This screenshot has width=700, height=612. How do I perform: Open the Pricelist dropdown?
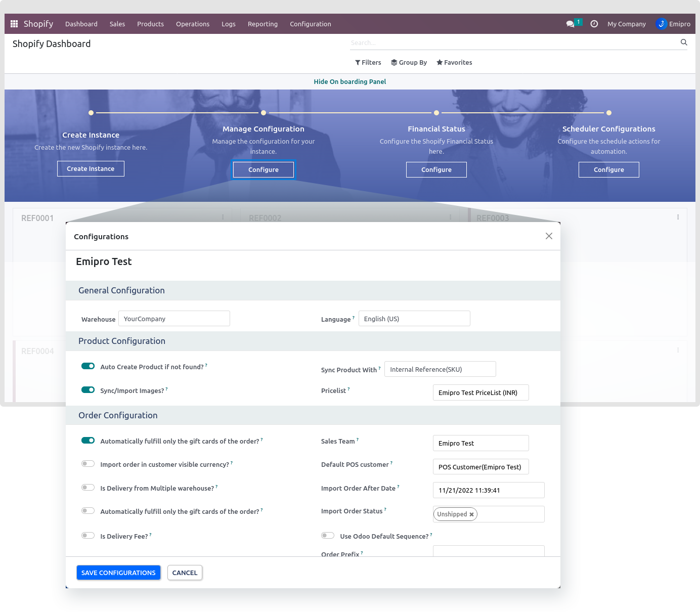(481, 392)
